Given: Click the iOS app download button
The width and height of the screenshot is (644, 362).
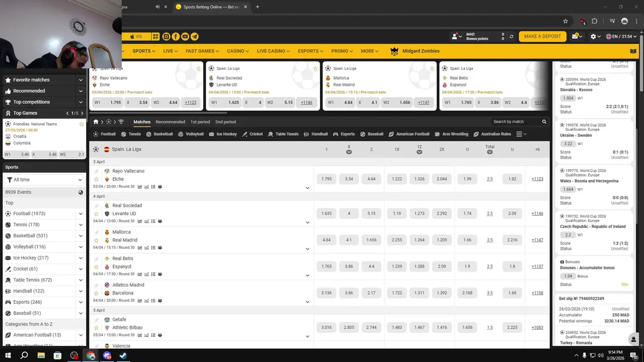Looking at the screenshot, I should (x=136, y=37).
